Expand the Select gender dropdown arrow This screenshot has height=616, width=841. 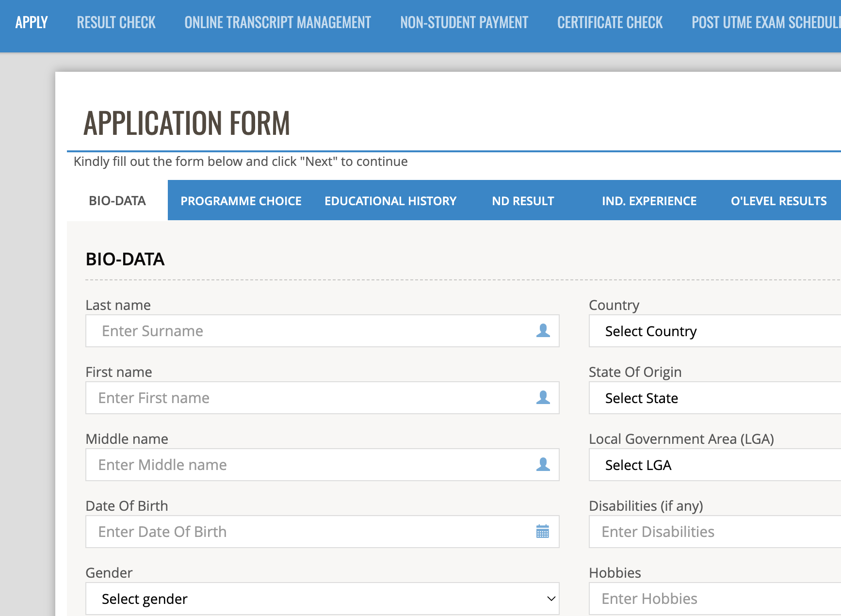coord(551,599)
